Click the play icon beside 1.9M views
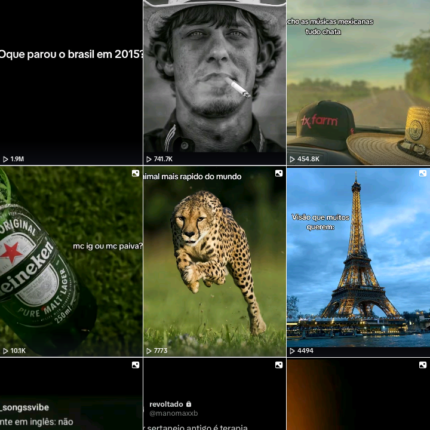Viewport: 430px width, 430px height. [x=5, y=159]
